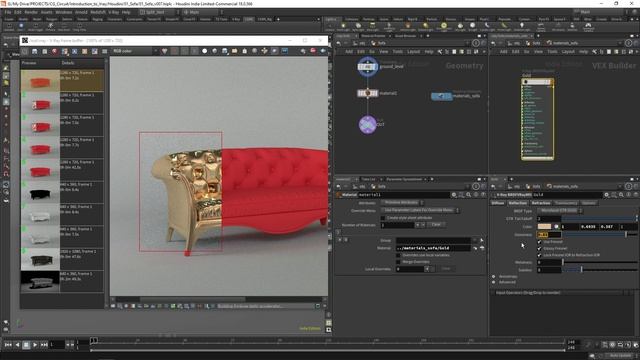
Task: Click the reflection Color swatch
Action: [544, 227]
